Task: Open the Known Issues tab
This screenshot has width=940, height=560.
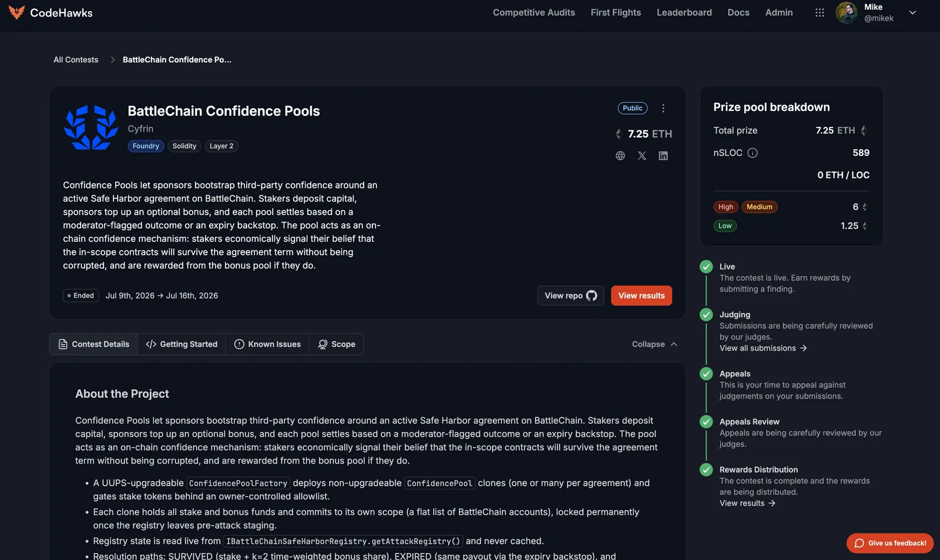Action: pos(267,345)
